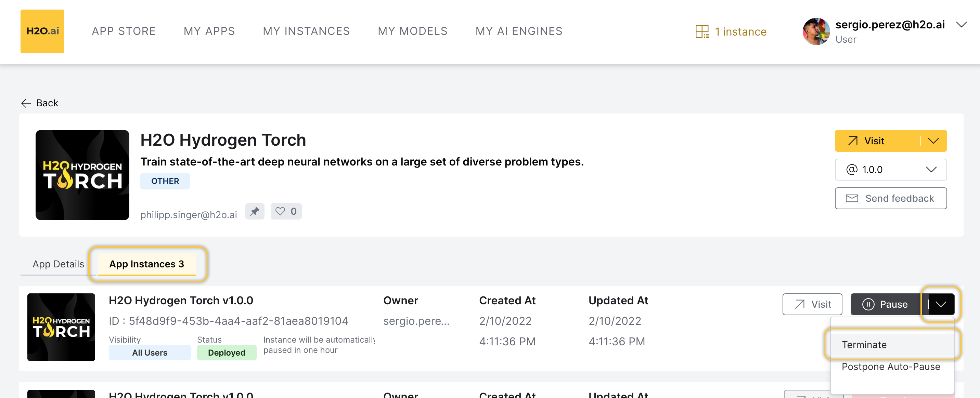The width and height of the screenshot is (980, 398).
Task: Click the Back arrow
Action: pyautogui.click(x=26, y=103)
